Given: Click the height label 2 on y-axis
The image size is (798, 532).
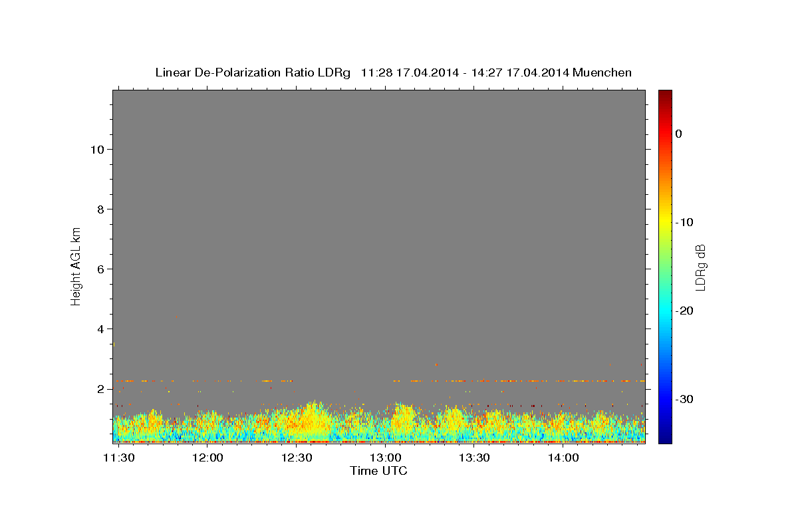Looking at the screenshot, I should pos(100,388).
